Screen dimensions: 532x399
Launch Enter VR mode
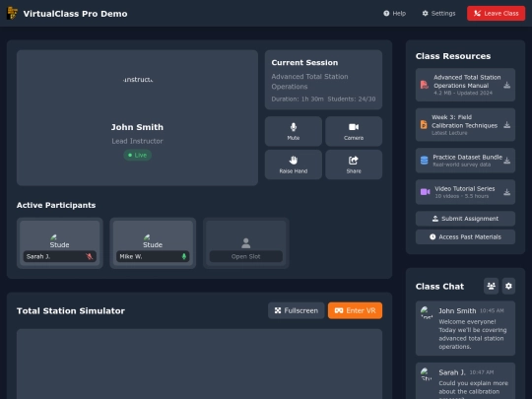pos(355,310)
